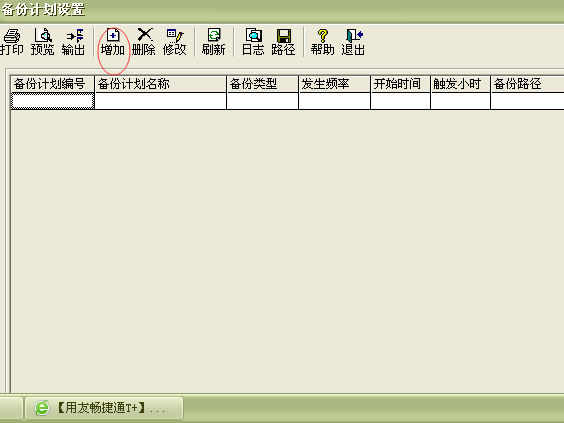Click the 修改 edit icon
The width and height of the screenshot is (564, 423).
pos(174,42)
